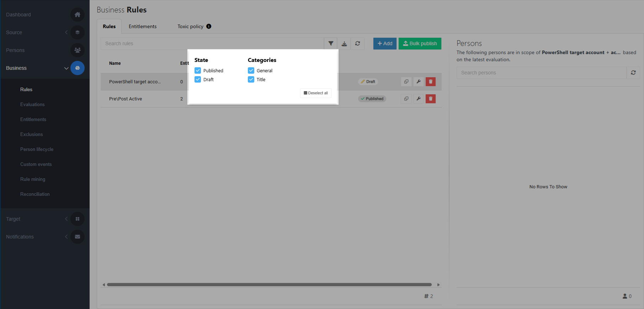This screenshot has width=644, height=309.
Task: Click the Deselect all button
Action: coord(316,93)
